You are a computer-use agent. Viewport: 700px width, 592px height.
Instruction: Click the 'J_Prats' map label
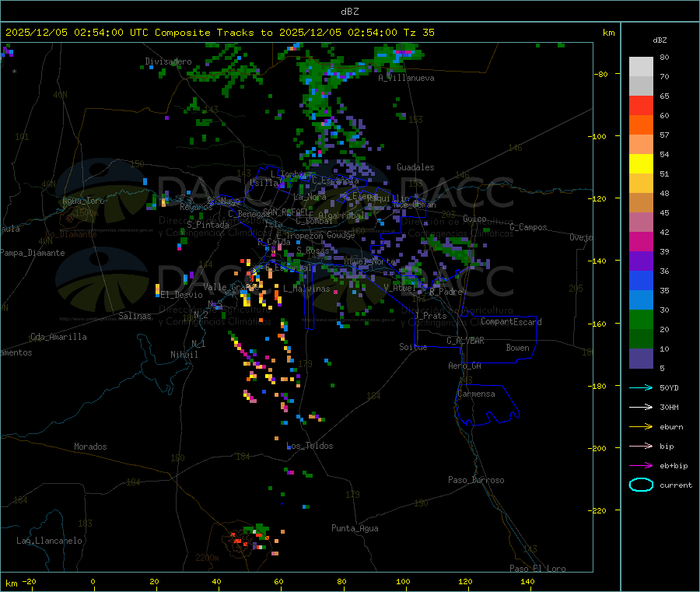(430, 316)
